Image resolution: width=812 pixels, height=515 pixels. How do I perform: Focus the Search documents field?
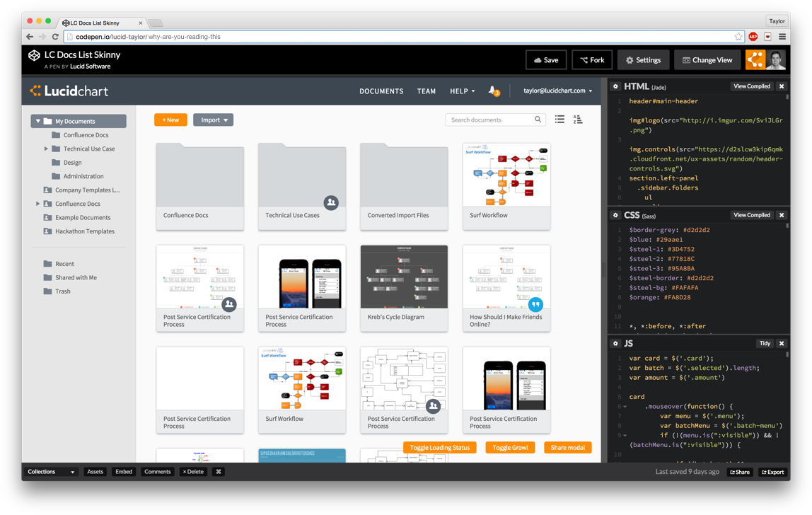(496, 120)
